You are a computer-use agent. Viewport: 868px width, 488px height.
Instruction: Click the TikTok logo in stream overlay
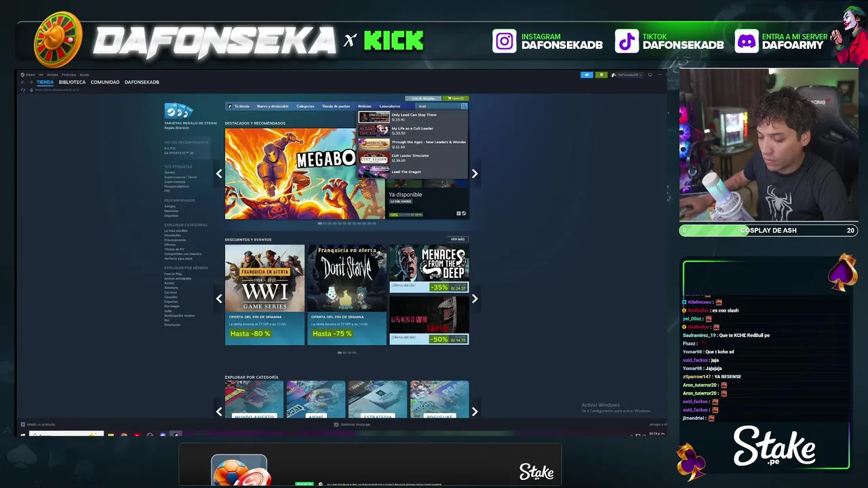tap(627, 41)
